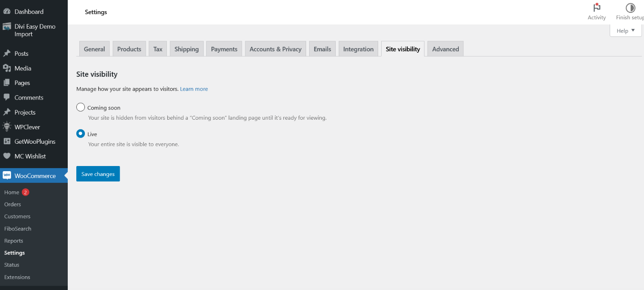Open the Posts menu label
This screenshot has width=644, height=290.
click(21, 54)
